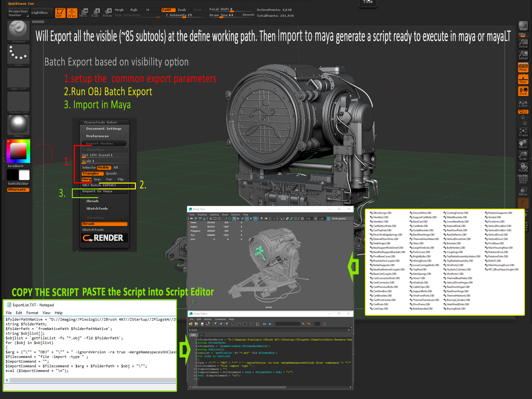Select the black secondary color swatch

click(13, 175)
